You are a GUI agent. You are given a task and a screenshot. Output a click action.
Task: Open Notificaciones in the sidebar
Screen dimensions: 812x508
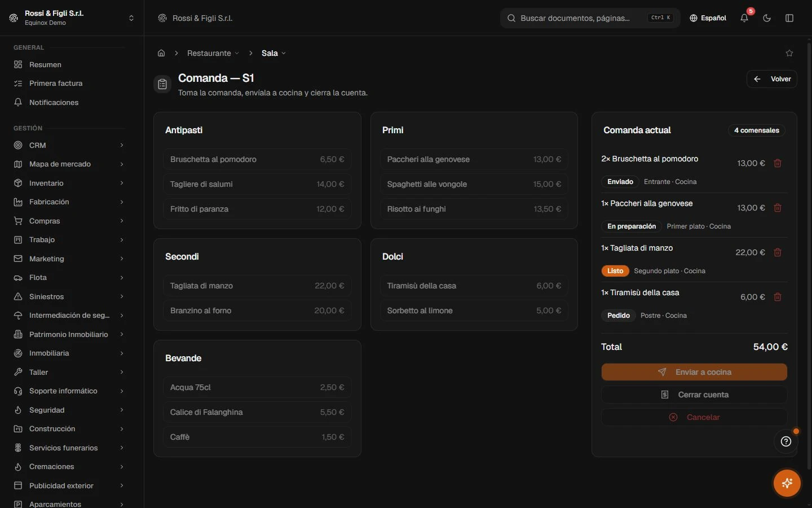(69, 102)
